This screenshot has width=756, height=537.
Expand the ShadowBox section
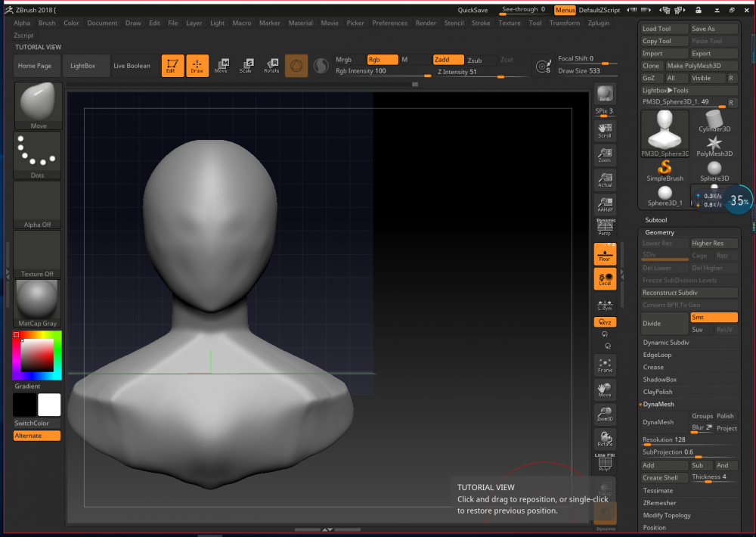pyautogui.click(x=659, y=380)
